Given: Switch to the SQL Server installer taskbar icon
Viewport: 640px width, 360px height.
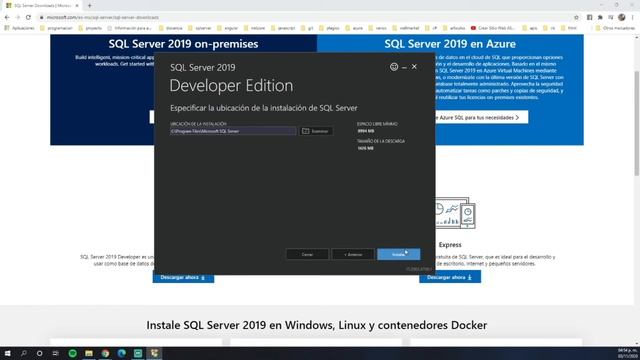Looking at the screenshot, I should coord(154,353).
